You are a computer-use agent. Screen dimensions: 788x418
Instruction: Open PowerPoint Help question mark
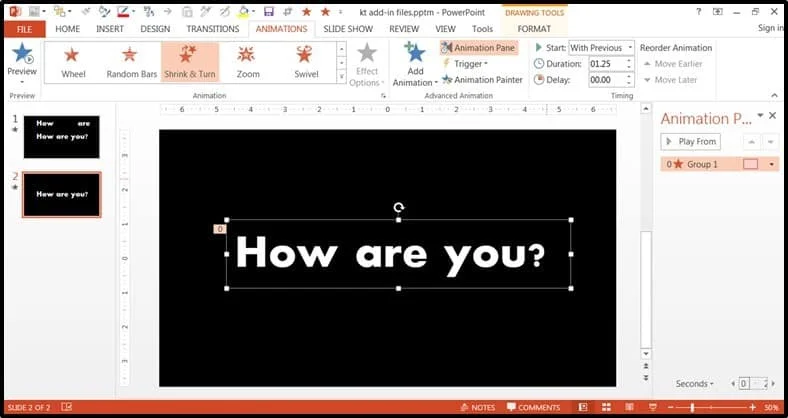[699, 12]
